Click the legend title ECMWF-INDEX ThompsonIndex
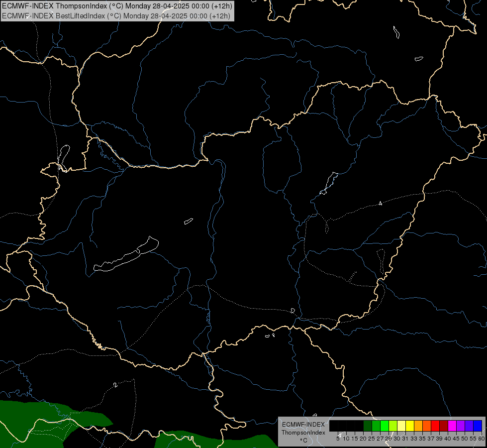 point(303,429)
